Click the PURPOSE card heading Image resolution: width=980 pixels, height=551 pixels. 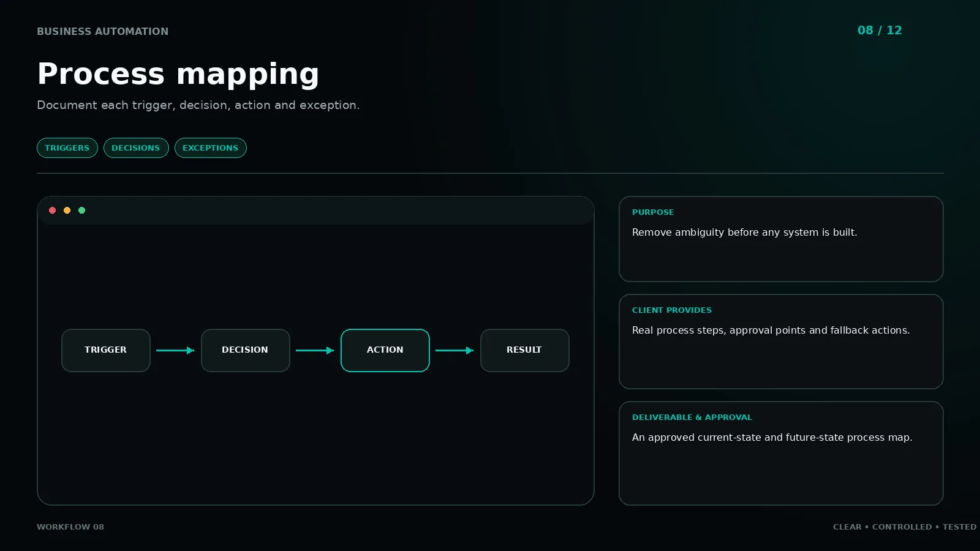pyautogui.click(x=653, y=212)
